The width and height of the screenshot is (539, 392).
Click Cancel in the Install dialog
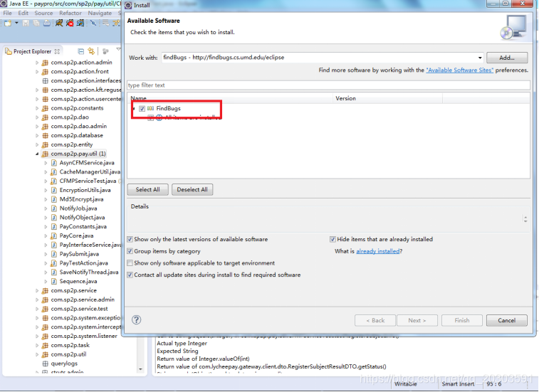click(507, 321)
